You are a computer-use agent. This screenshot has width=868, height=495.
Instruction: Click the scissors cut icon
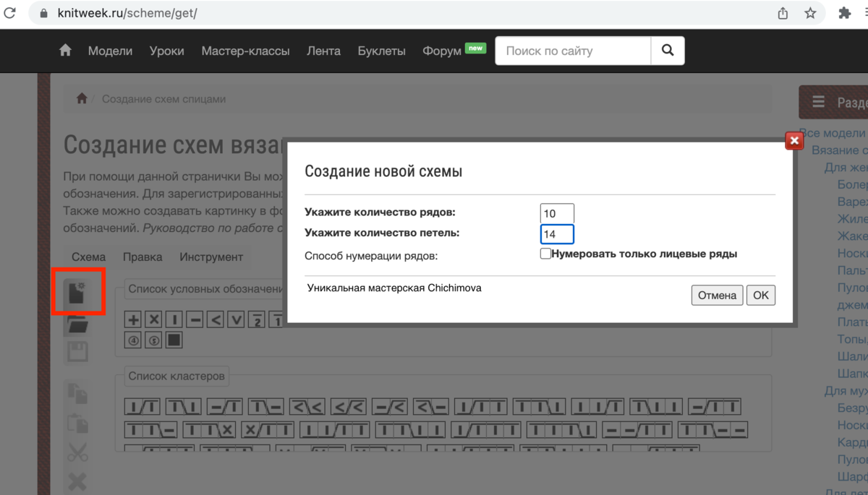click(x=77, y=452)
